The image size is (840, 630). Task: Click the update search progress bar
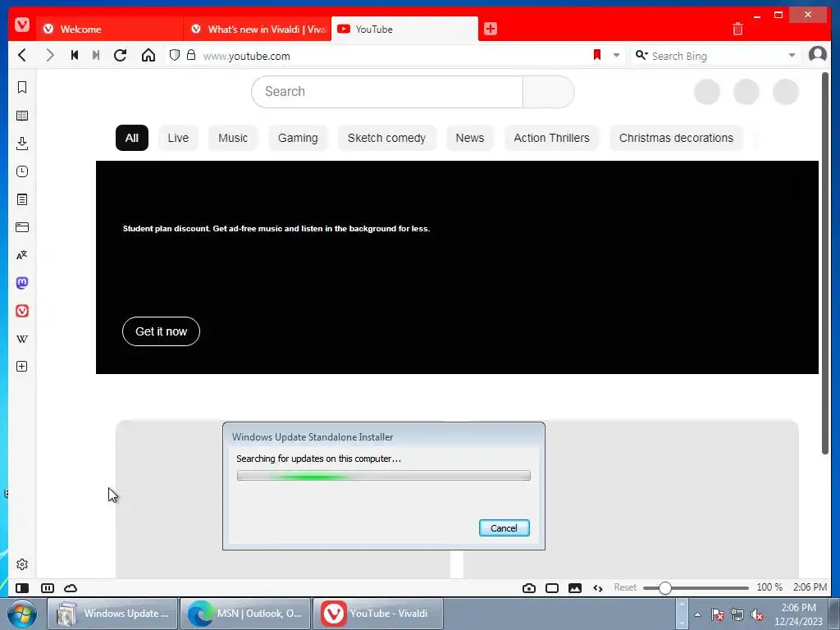coord(384,476)
